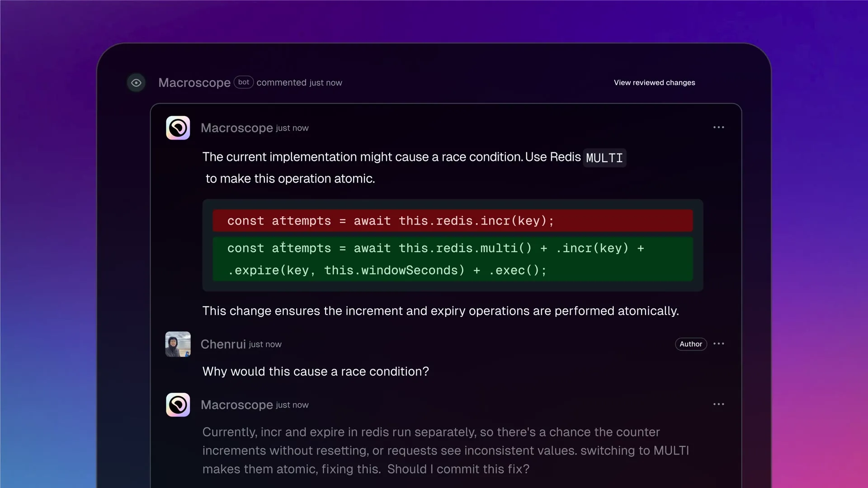The width and height of the screenshot is (868, 488).
Task: Open the first comment's ellipsis options menu
Action: point(719,127)
